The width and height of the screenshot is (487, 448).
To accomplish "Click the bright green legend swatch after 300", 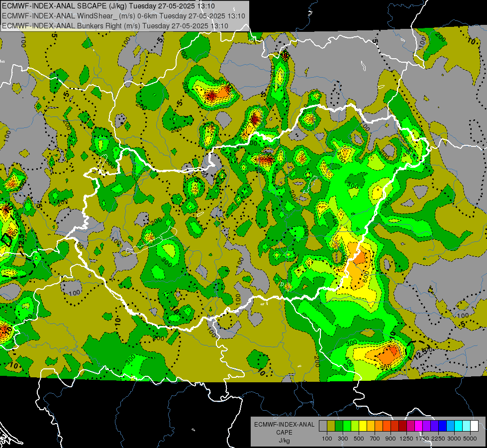I will (347, 426).
